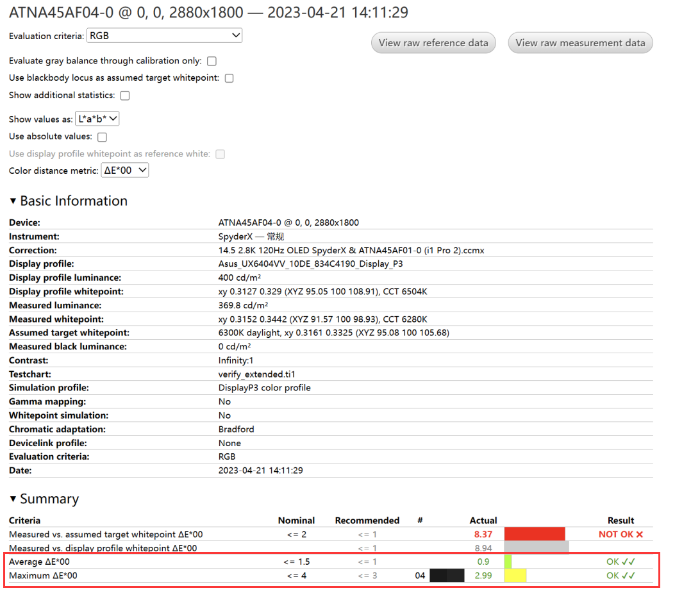The height and width of the screenshot is (593, 700).
Task: Click the gray display profile whitepoint bar
Action: pos(537,548)
